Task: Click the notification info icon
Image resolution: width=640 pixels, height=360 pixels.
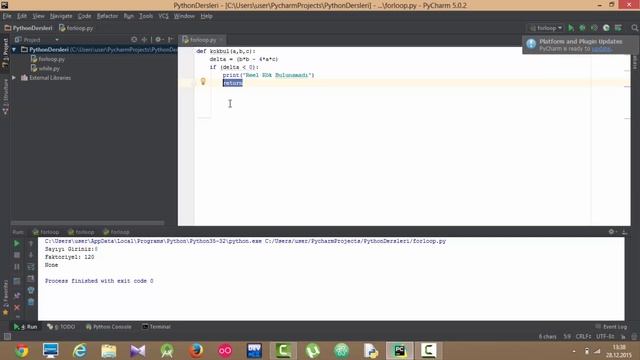Action: pyautogui.click(x=531, y=44)
